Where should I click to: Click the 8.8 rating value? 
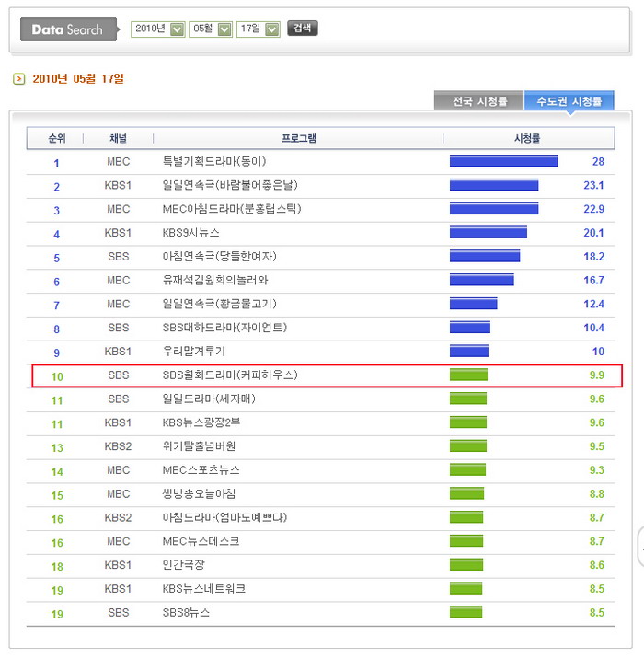(x=596, y=494)
